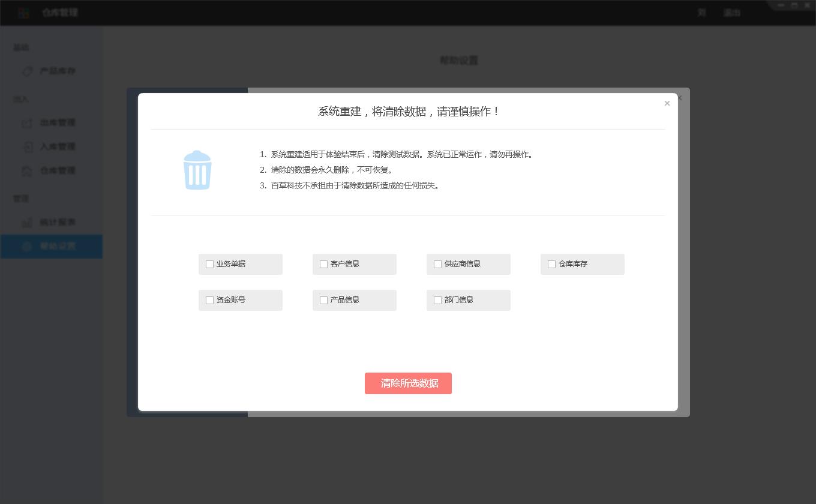816x504 pixels.
Task: Tick the 部门信息 checkbox
Action: (437, 300)
